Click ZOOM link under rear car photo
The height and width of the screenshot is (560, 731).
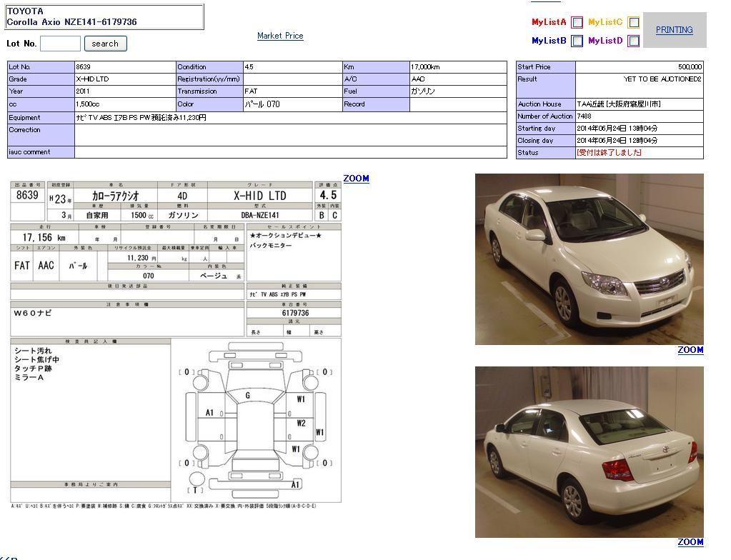click(690, 542)
